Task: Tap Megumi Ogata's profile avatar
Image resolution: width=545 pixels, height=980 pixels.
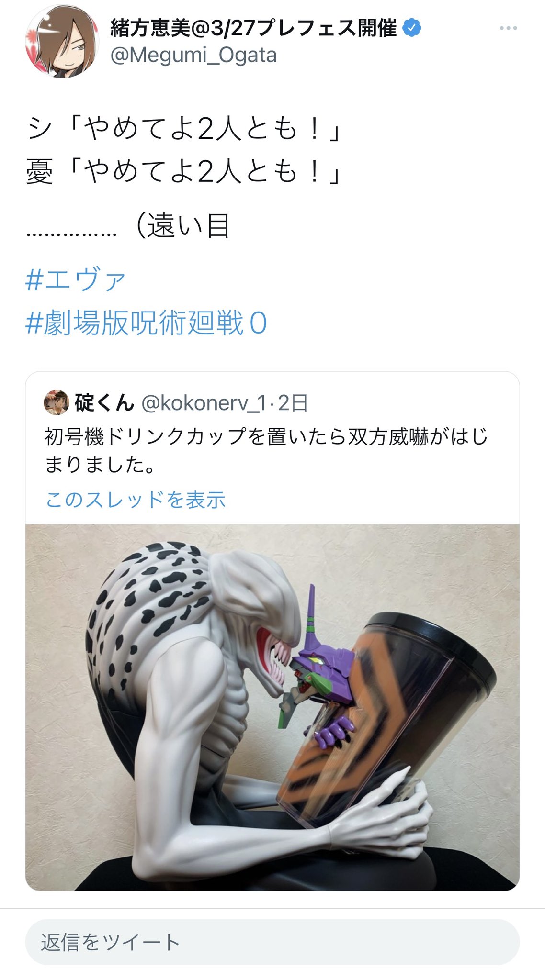Action: point(62,42)
